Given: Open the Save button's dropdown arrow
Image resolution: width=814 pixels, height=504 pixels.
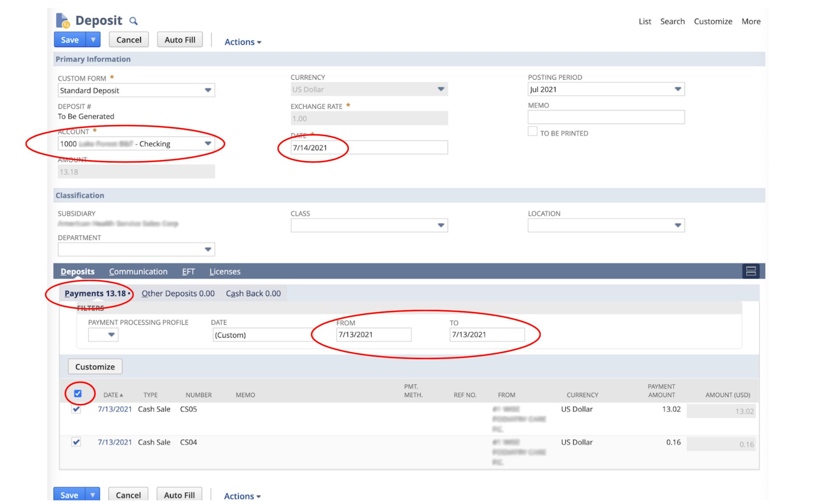Looking at the screenshot, I should tap(92, 39).
